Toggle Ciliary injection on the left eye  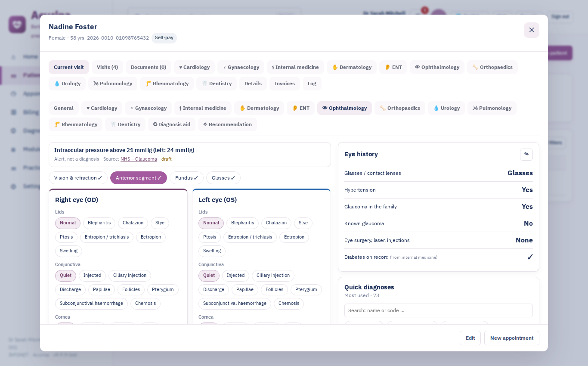pyautogui.click(x=273, y=276)
